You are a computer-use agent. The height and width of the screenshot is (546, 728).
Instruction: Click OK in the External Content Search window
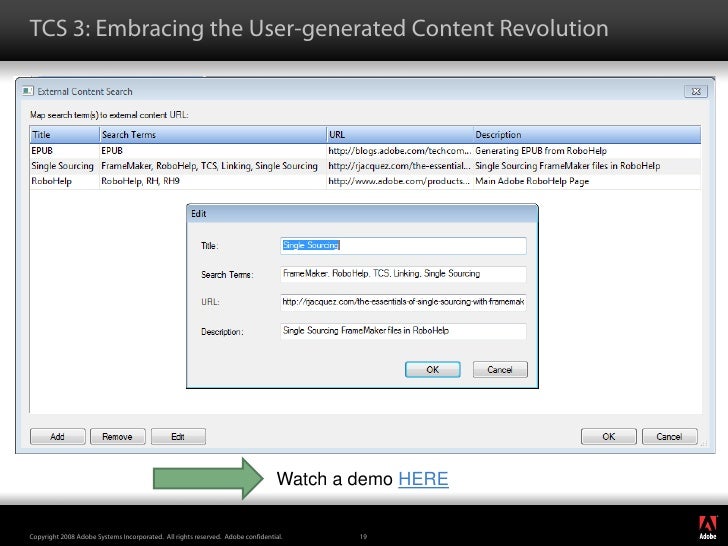[x=609, y=436]
